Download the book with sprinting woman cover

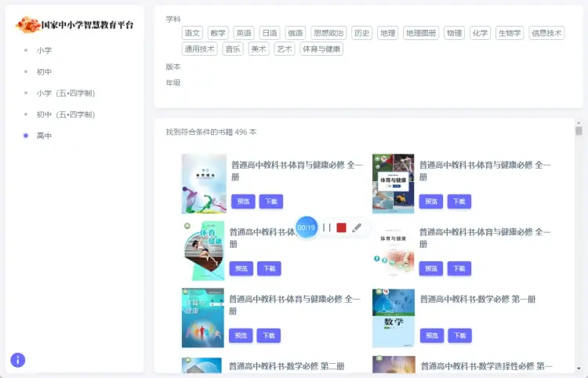[269, 268]
